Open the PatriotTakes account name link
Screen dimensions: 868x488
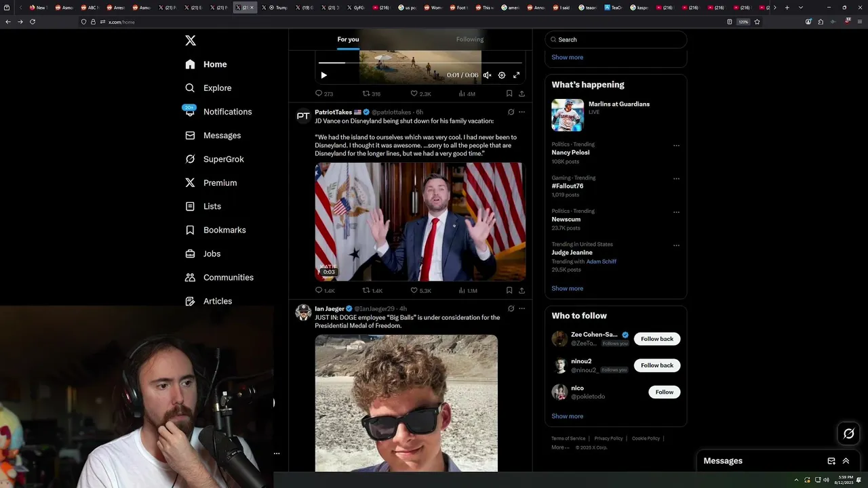click(x=333, y=113)
